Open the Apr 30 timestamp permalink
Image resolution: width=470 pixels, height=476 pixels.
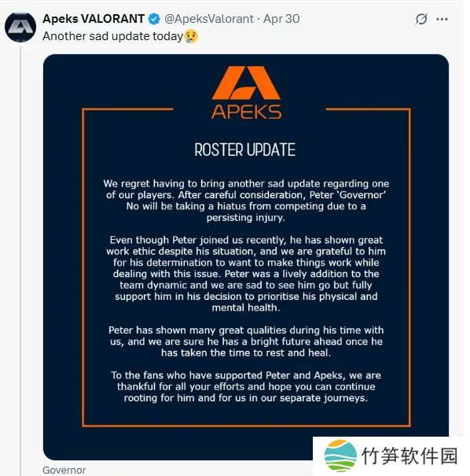pyautogui.click(x=281, y=19)
